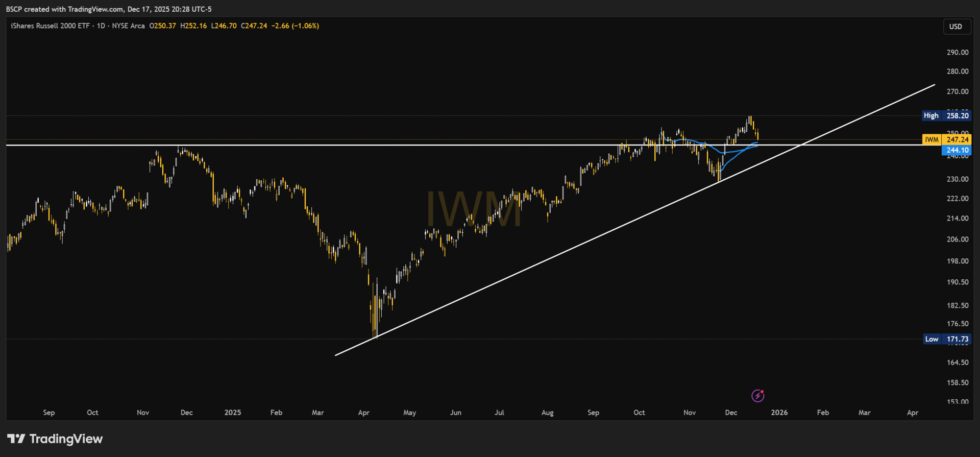Click the BSCP created with TradingView.com header
Screen dimensions: 980x457
(109, 9)
